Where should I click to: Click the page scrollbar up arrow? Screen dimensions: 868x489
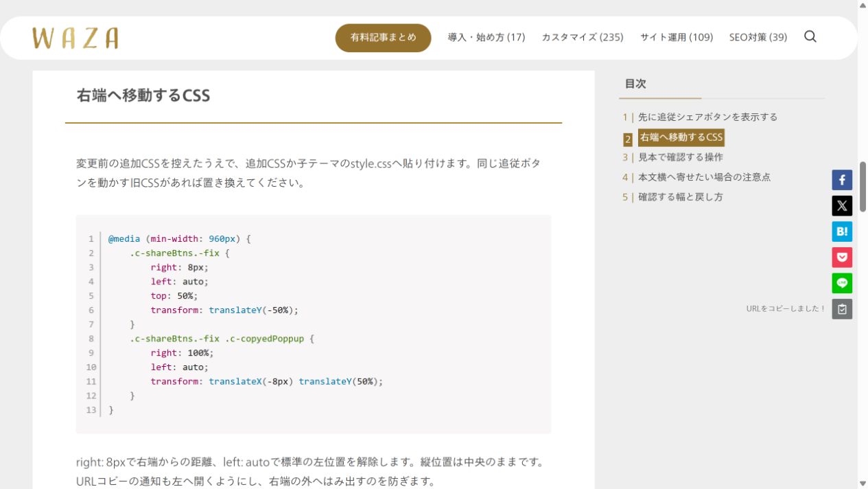[863, 5]
